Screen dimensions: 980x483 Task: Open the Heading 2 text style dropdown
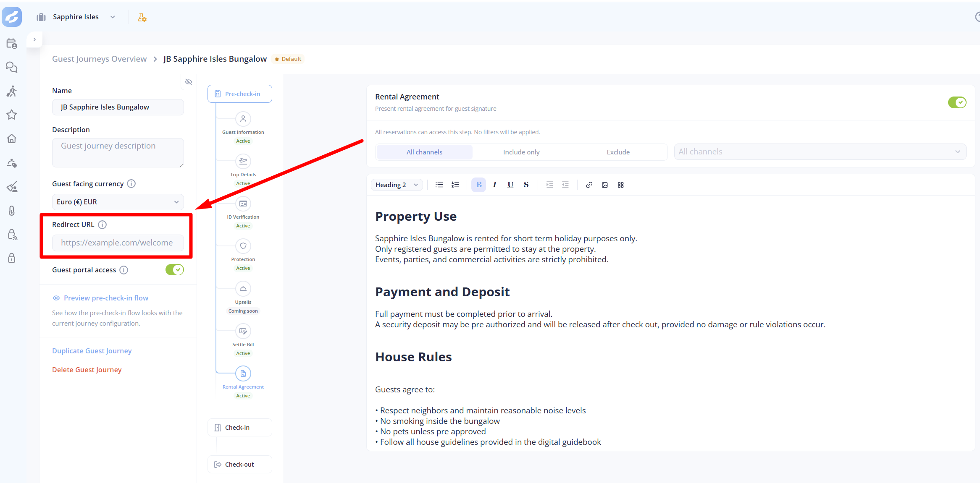tap(397, 185)
